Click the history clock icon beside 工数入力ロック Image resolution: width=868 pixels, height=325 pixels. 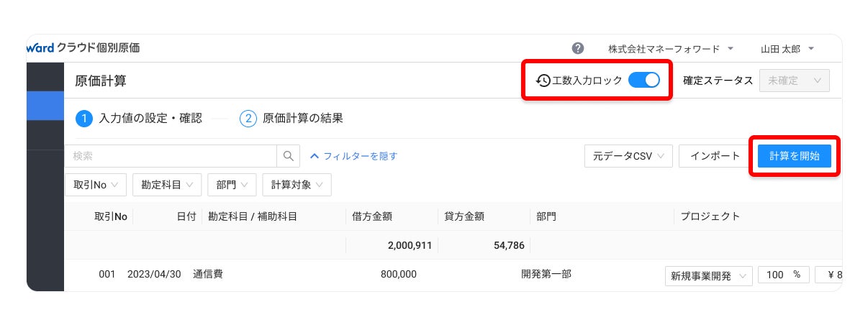click(x=543, y=81)
